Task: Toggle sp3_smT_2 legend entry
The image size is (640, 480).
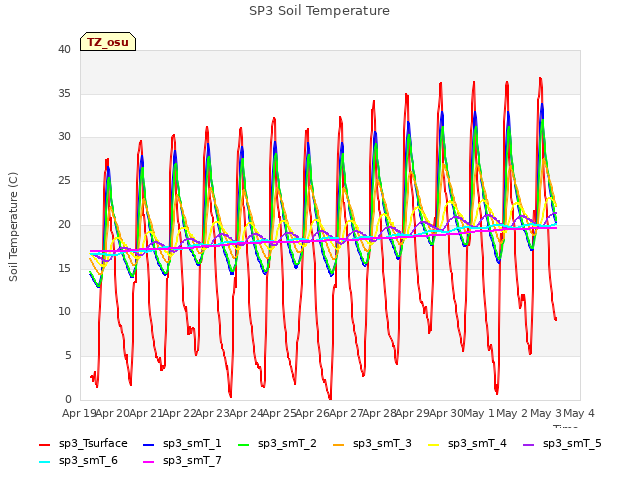Action: pos(277,444)
